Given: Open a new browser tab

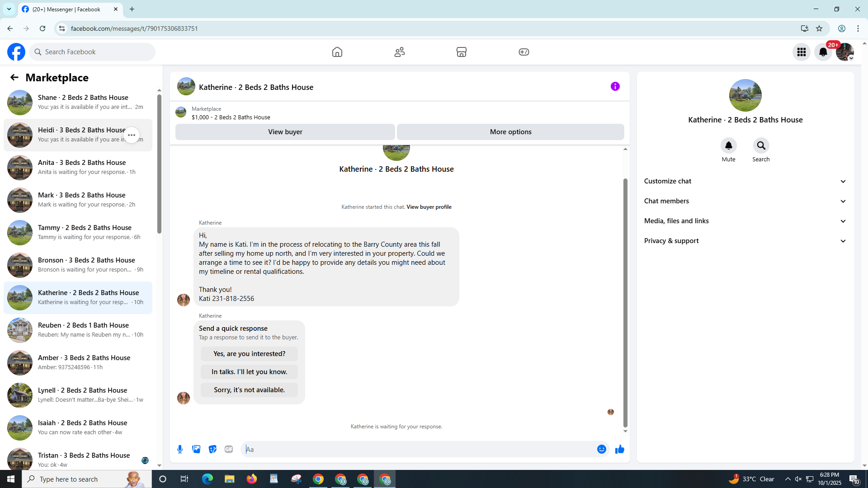Looking at the screenshot, I should 132,9.
